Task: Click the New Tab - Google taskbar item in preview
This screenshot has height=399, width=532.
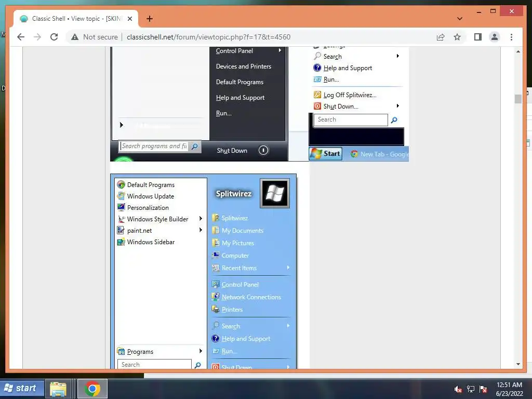Action: pyautogui.click(x=379, y=154)
